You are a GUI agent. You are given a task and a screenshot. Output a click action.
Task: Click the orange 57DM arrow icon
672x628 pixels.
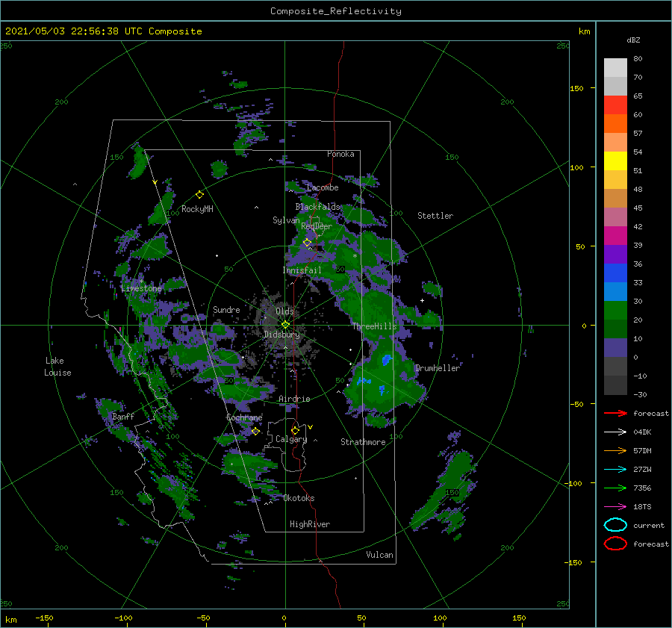click(x=615, y=450)
